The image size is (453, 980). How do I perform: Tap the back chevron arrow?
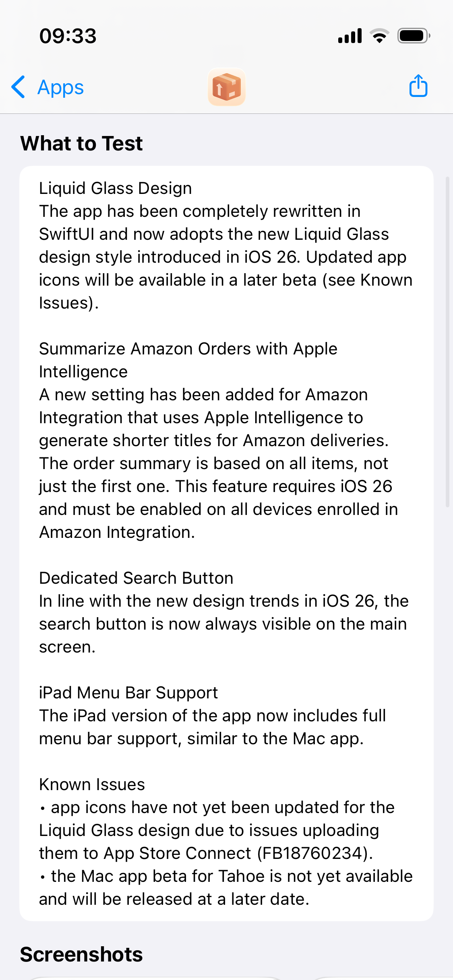point(19,87)
